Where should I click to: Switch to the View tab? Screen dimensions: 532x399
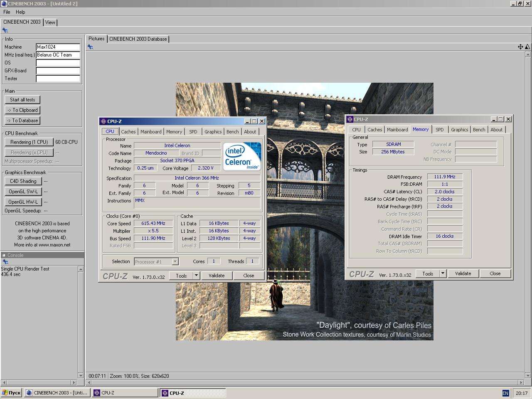point(50,22)
